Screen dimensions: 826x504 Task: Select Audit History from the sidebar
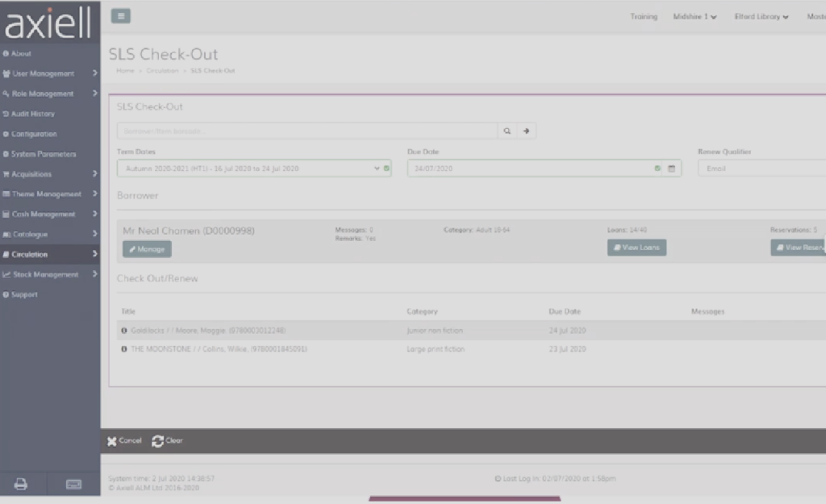pyautogui.click(x=33, y=113)
